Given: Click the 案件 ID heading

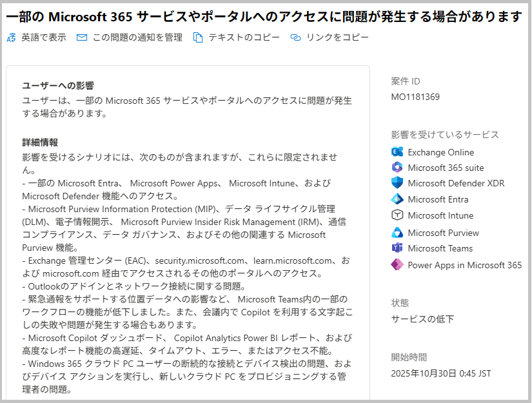Looking at the screenshot, I should [x=406, y=81].
